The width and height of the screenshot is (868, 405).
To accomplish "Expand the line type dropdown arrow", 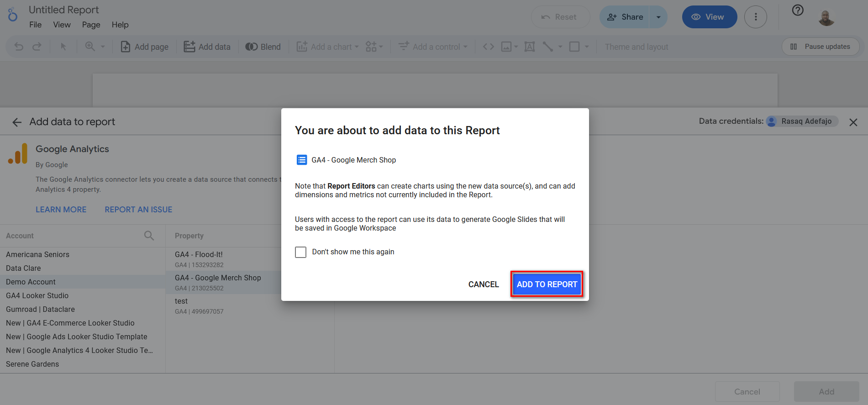I will tap(560, 47).
